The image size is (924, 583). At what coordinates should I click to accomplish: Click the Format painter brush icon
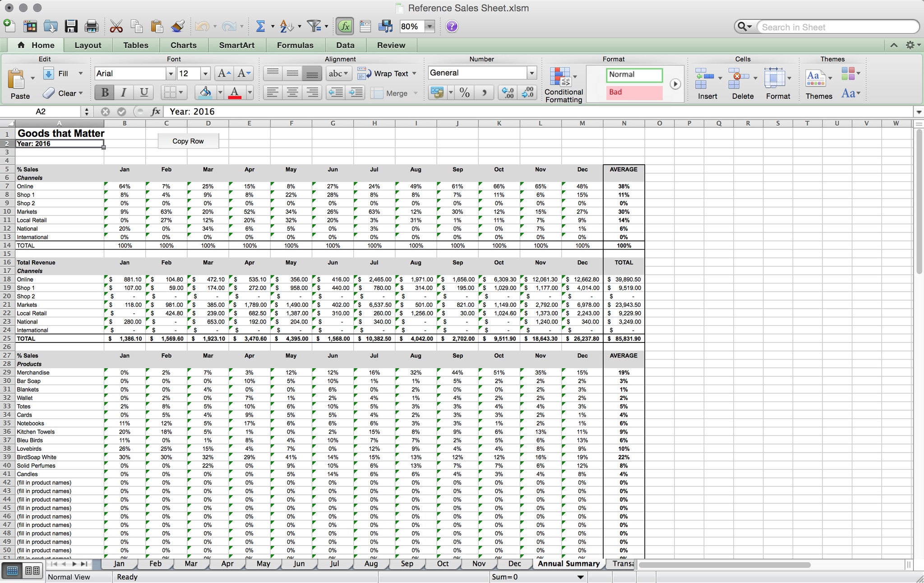pos(178,26)
